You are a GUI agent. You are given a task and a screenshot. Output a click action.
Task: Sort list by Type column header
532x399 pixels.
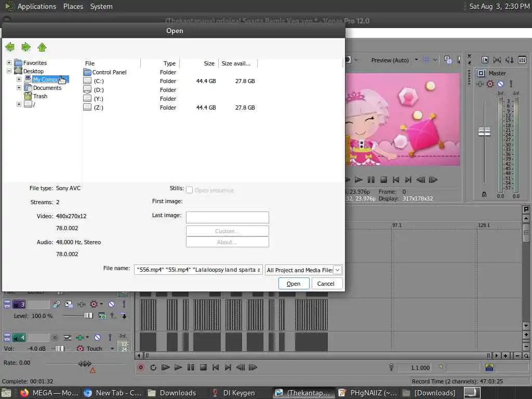160,63
